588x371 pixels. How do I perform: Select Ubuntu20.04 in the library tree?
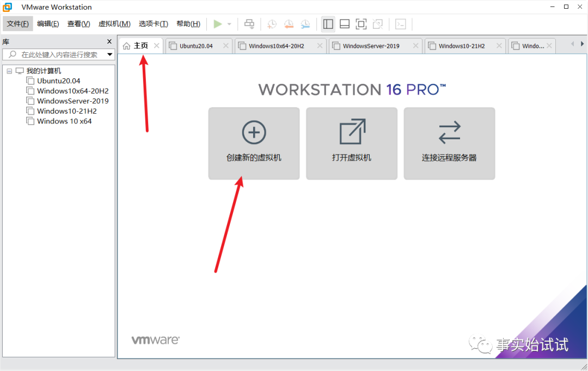[x=58, y=81]
